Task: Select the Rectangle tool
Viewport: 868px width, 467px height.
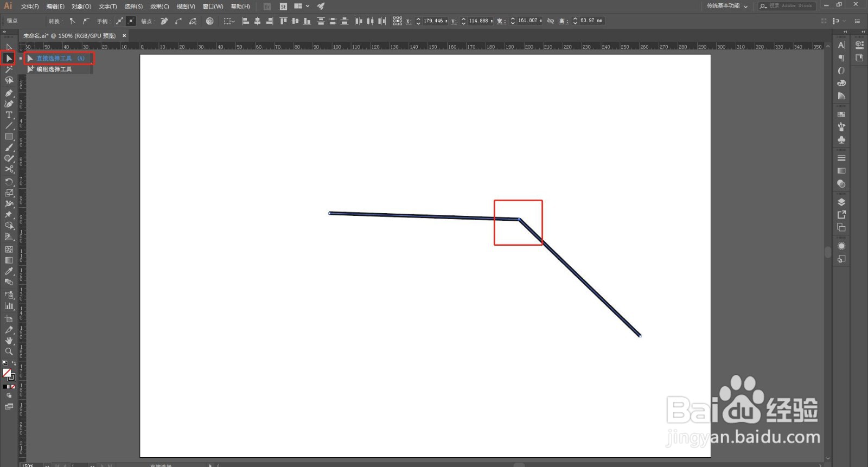Action: tap(9, 136)
